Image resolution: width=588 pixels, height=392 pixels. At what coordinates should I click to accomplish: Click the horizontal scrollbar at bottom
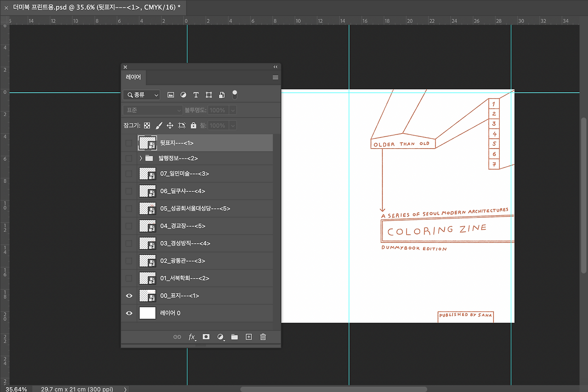coord(333,389)
